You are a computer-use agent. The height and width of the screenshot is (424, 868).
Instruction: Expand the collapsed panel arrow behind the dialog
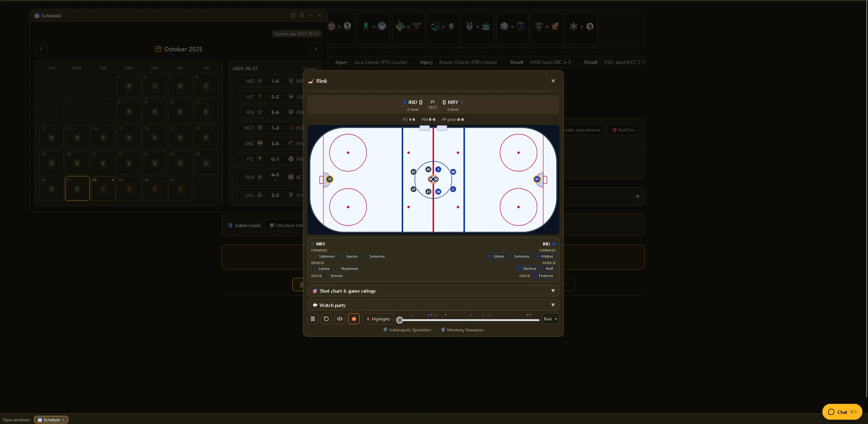pos(637,197)
